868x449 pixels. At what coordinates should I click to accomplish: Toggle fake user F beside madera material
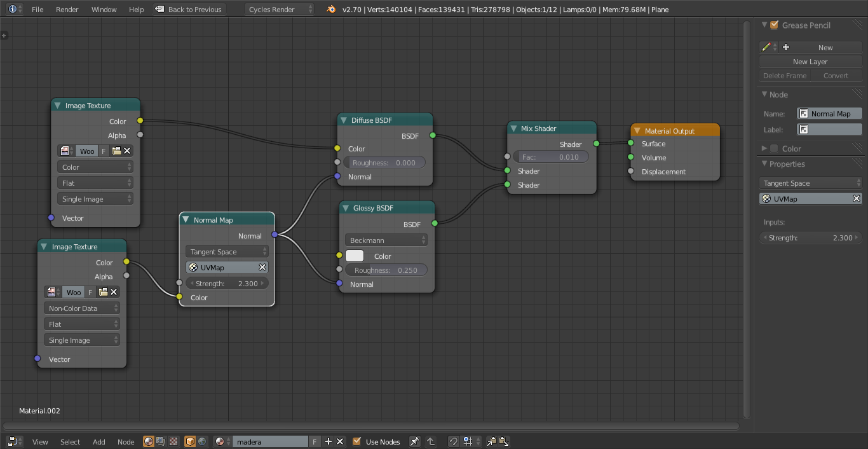point(315,441)
